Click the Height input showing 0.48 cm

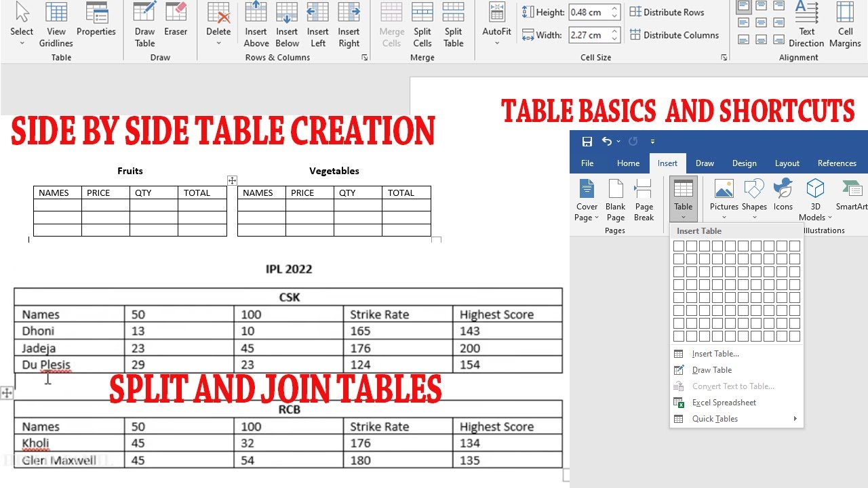pyautogui.click(x=588, y=12)
